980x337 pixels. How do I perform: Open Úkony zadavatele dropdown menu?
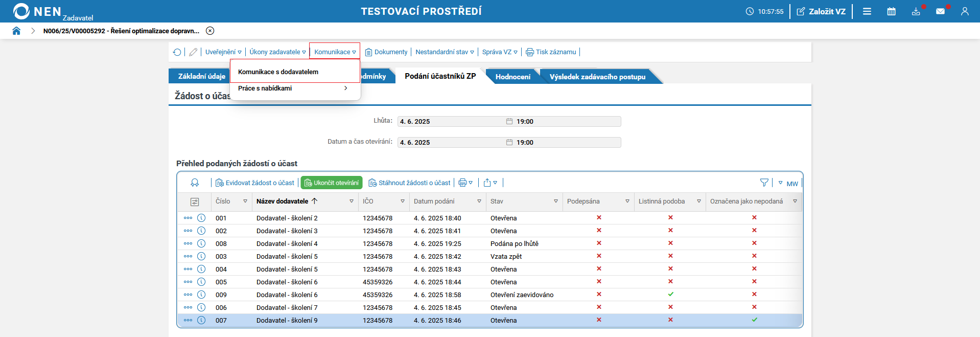tap(277, 52)
